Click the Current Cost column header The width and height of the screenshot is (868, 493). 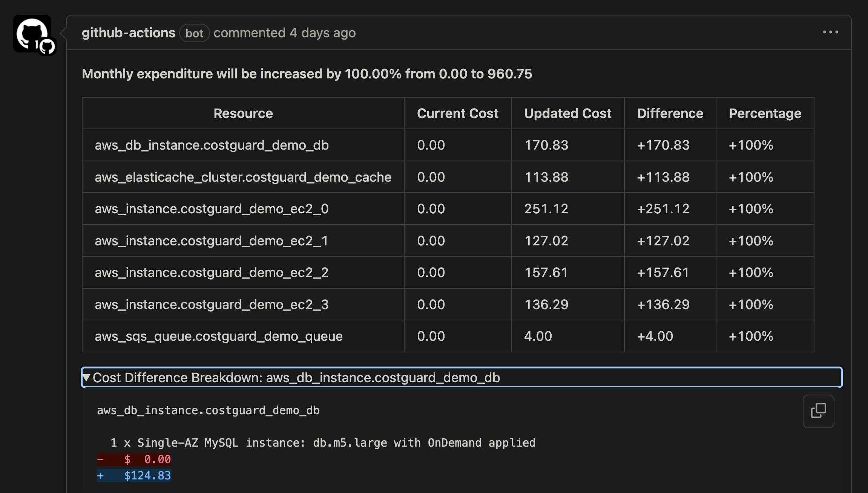coord(457,113)
